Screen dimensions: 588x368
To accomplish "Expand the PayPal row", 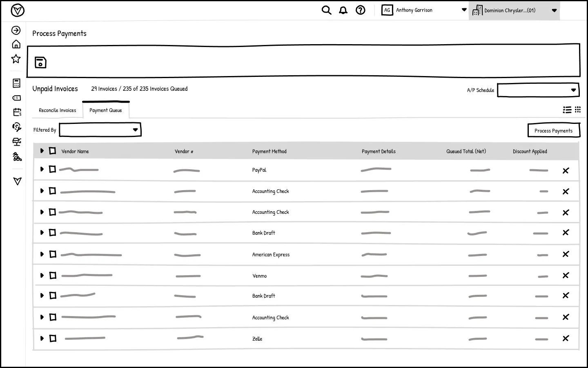I will tap(42, 169).
